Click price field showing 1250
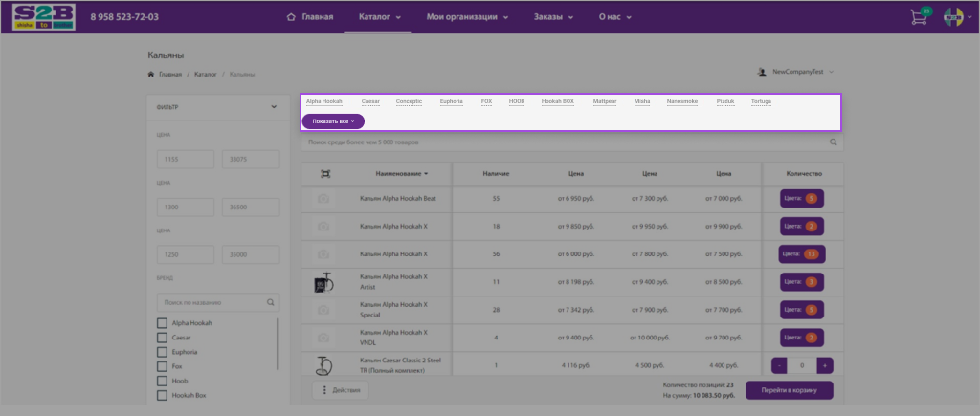Image resolution: width=980 pixels, height=416 pixels. tap(185, 254)
